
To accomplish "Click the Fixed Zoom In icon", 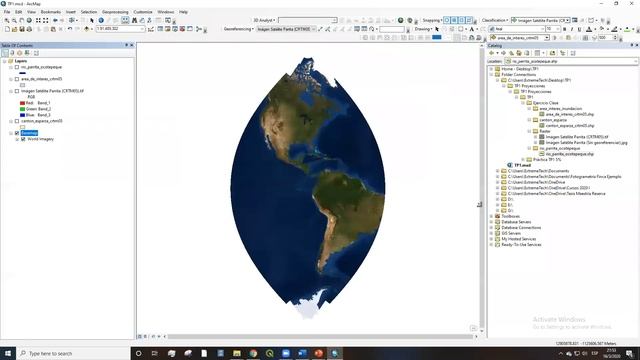I will point(38,20).
